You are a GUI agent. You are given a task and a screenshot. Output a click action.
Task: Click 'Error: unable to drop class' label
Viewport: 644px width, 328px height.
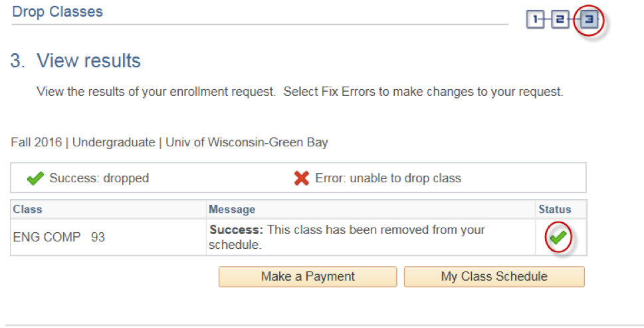click(x=388, y=178)
